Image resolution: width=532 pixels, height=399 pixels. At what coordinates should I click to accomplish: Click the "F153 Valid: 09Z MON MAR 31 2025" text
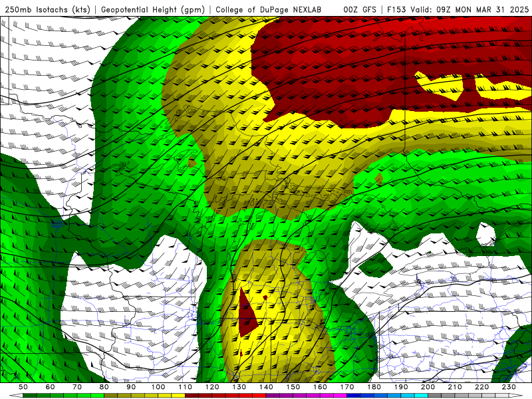tap(458, 9)
